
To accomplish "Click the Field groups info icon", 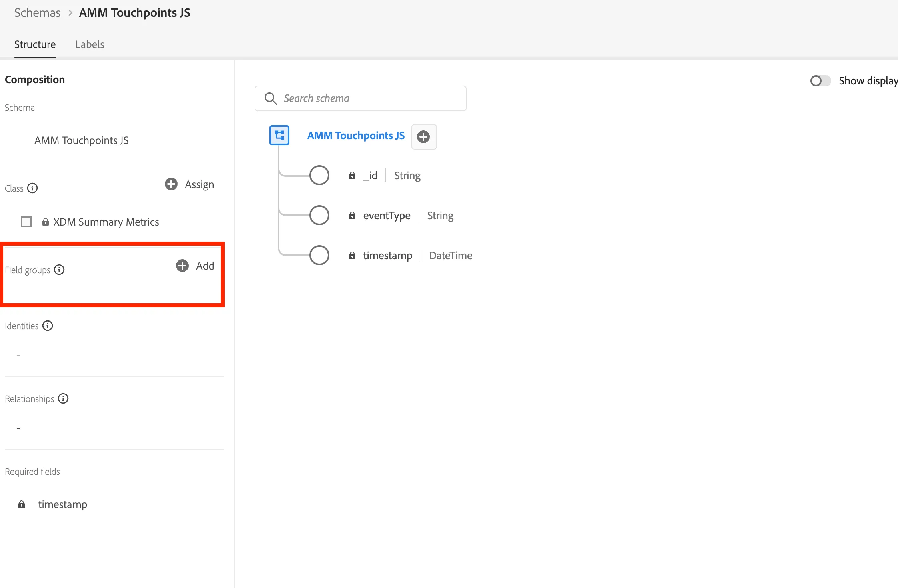I will [x=59, y=270].
